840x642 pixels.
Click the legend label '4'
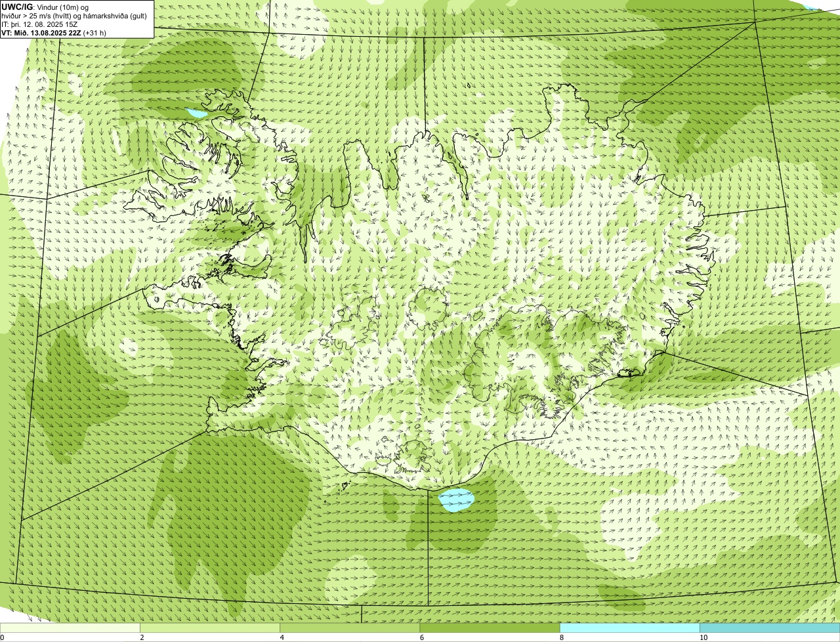[x=282, y=637]
